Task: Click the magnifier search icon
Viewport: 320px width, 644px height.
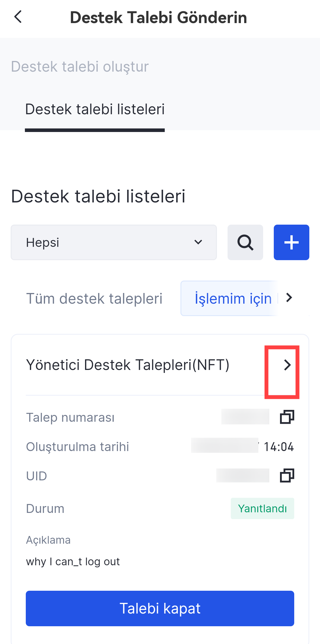Action: click(245, 242)
